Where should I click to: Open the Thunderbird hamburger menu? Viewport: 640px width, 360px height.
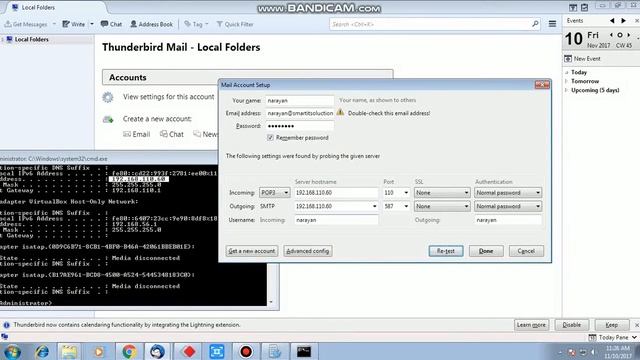[552, 24]
